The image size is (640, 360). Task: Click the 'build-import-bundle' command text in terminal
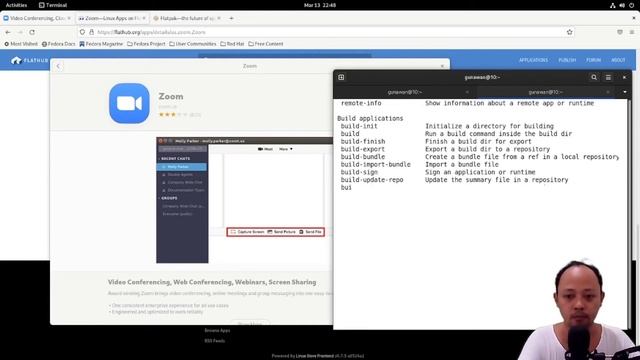(376, 164)
